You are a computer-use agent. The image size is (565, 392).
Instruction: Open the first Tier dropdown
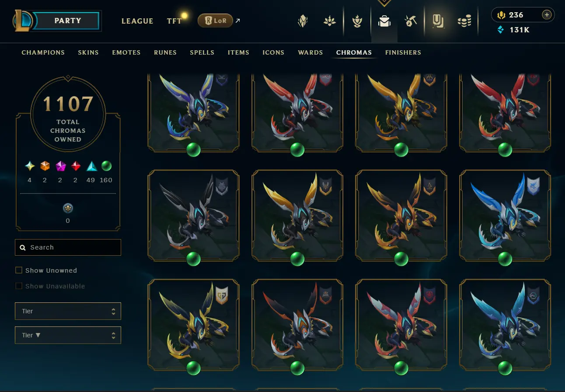click(68, 311)
